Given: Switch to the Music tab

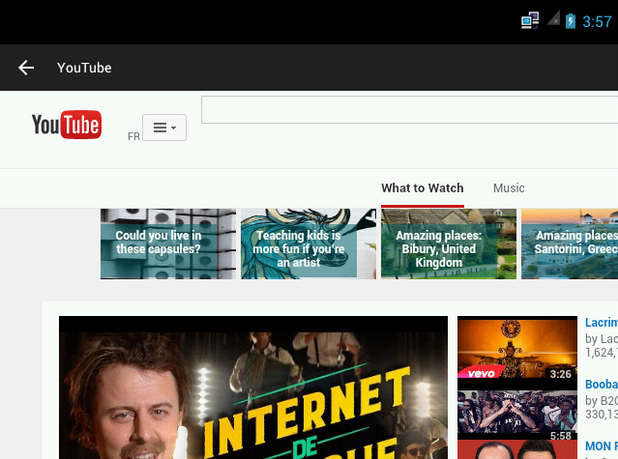Looking at the screenshot, I should [x=509, y=188].
